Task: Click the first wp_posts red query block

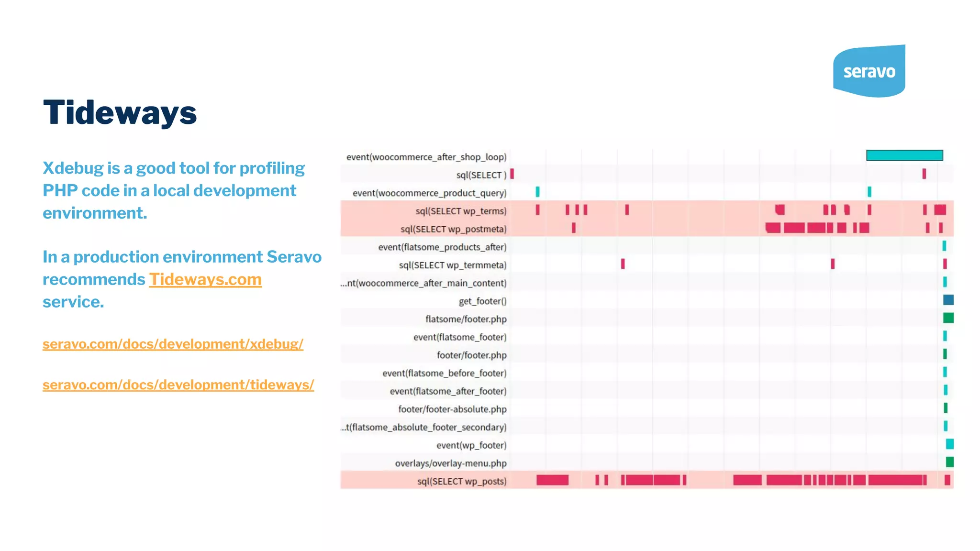Action: pyautogui.click(x=552, y=480)
